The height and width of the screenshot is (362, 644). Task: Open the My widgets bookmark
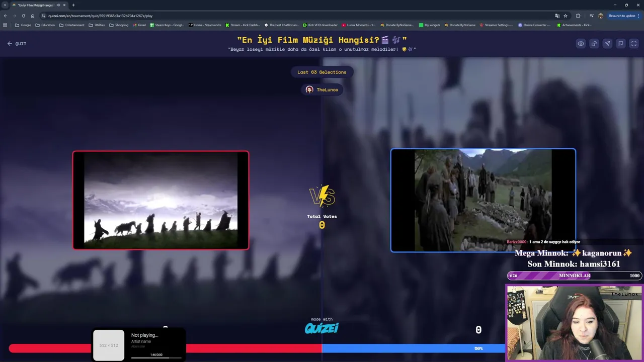tap(429, 25)
